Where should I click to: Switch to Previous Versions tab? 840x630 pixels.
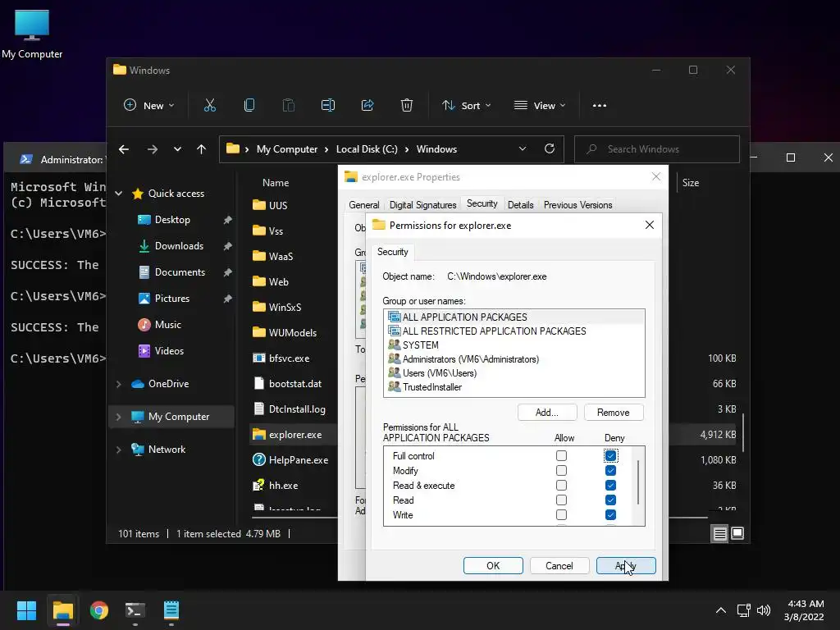pos(577,205)
